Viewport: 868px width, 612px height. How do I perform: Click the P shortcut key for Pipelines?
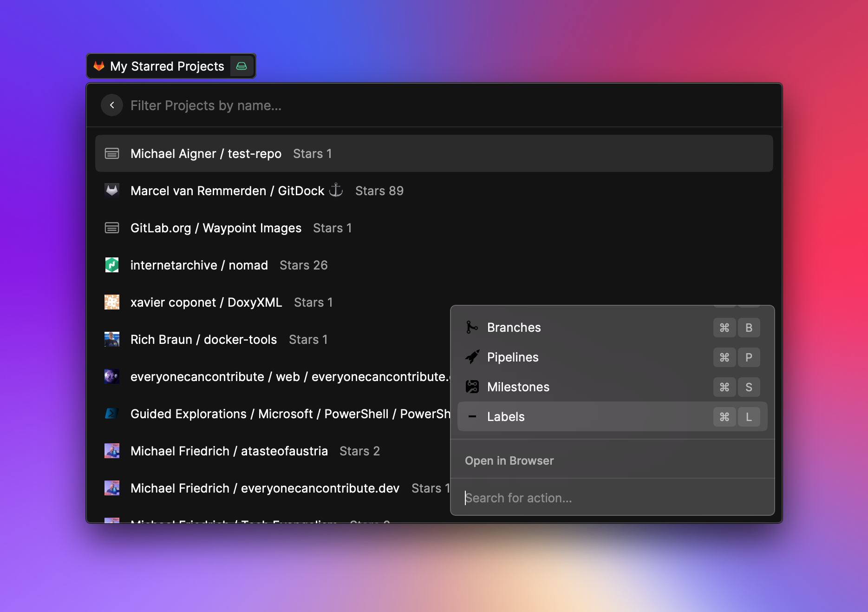pos(749,357)
